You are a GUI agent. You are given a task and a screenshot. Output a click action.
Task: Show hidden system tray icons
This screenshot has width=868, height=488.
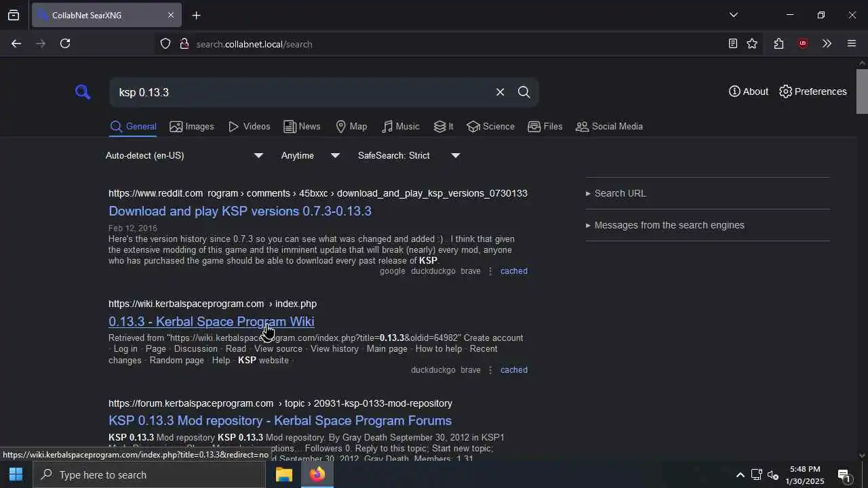click(x=740, y=474)
